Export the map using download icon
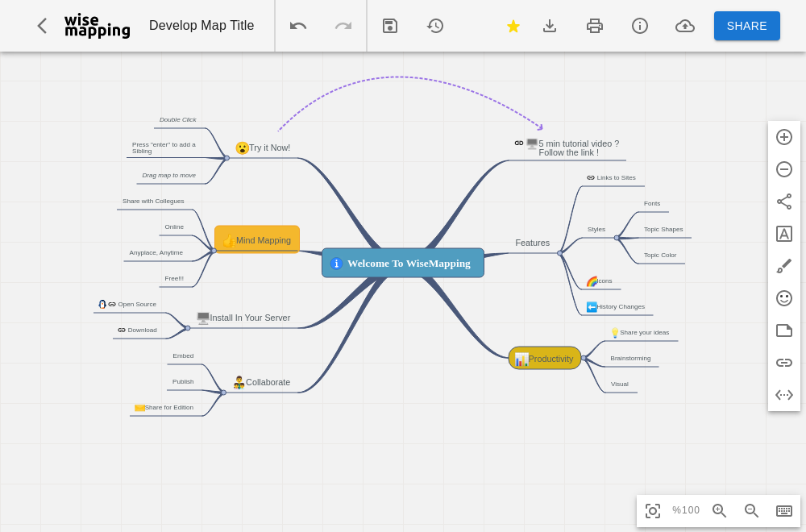Viewport: 806px width, 532px height. click(x=550, y=26)
